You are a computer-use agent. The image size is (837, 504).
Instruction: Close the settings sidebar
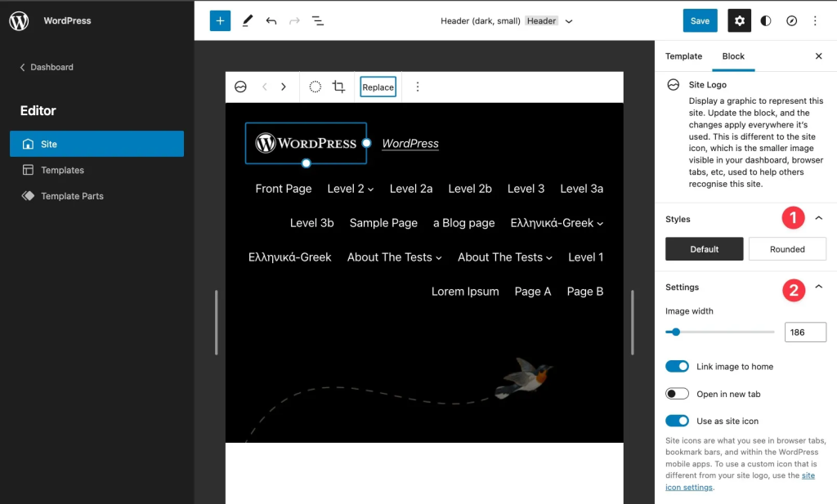click(818, 56)
